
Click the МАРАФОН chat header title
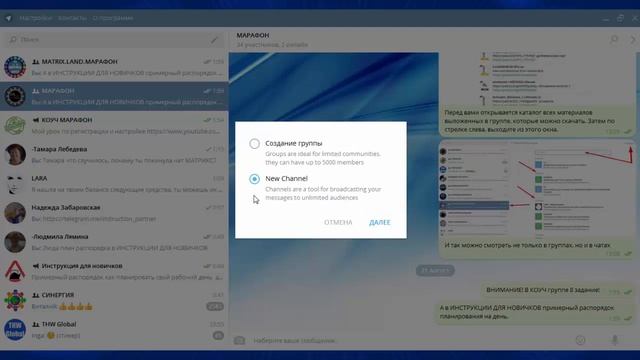click(253, 36)
